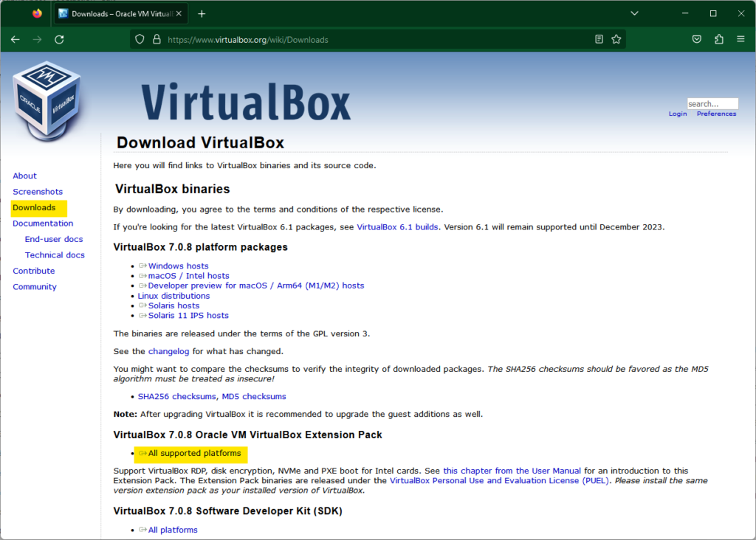Open the MD5 checksums link

click(x=254, y=396)
